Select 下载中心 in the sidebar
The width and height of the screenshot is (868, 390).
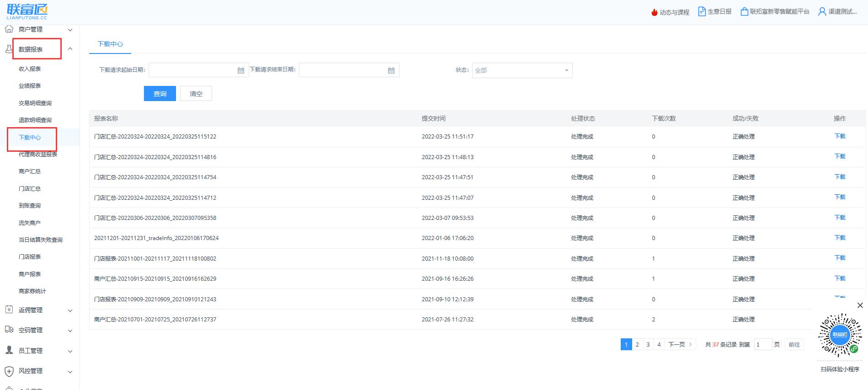(30, 137)
